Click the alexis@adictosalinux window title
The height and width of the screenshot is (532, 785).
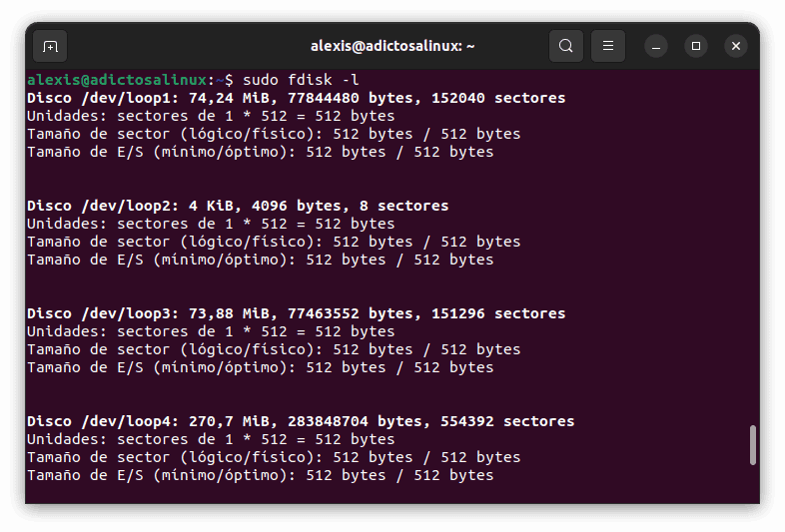[x=392, y=46]
